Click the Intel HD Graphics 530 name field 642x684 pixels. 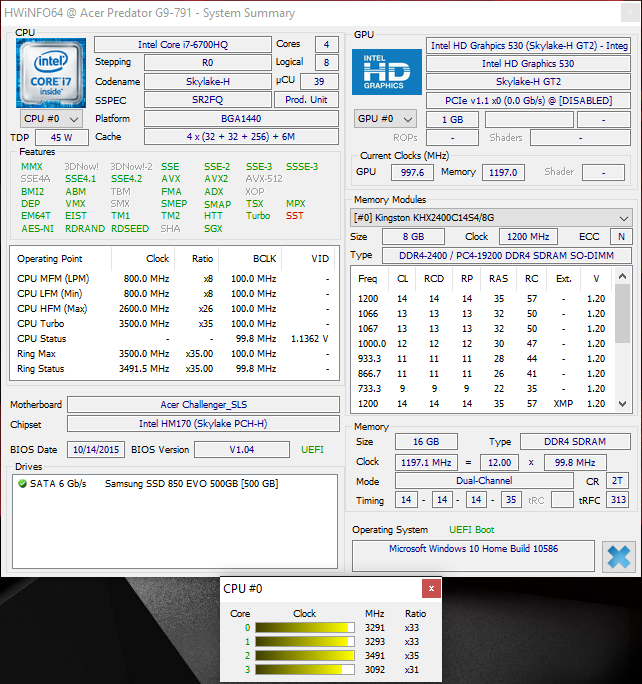pyautogui.click(x=528, y=64)
